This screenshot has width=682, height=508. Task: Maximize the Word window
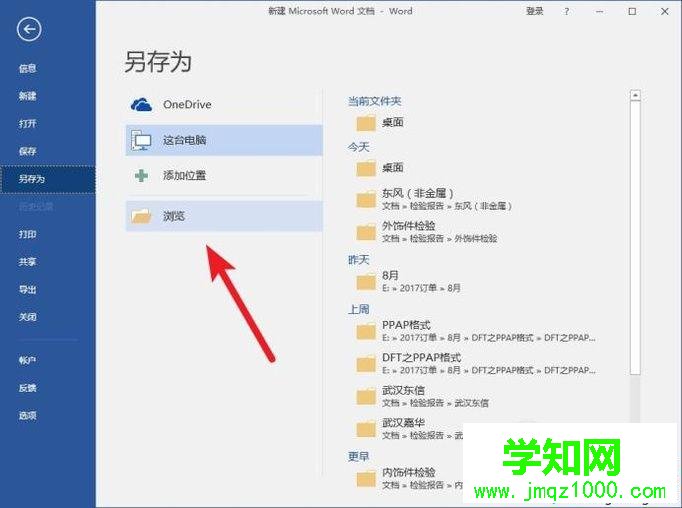tap(632, 12)
